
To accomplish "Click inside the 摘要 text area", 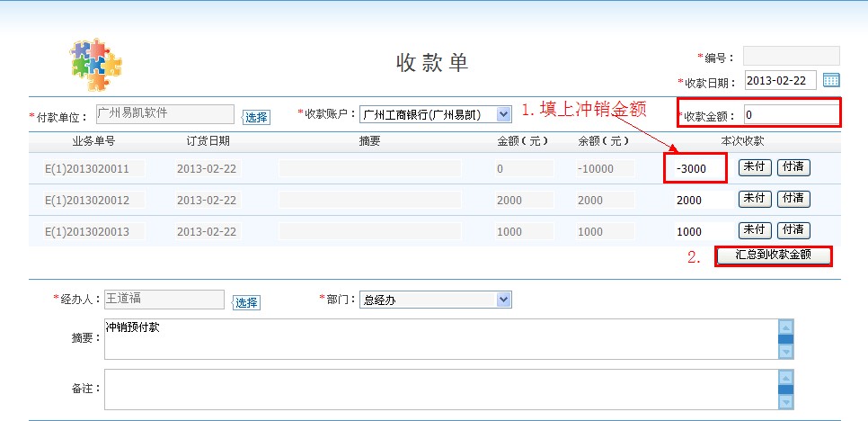I will (438, 339).
